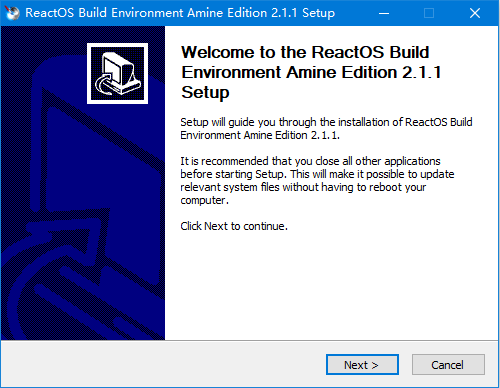The height and width of the screenshot is (388, 500).
Task: Click empty gray footer left of Next
Action: [x=163, y=364]
